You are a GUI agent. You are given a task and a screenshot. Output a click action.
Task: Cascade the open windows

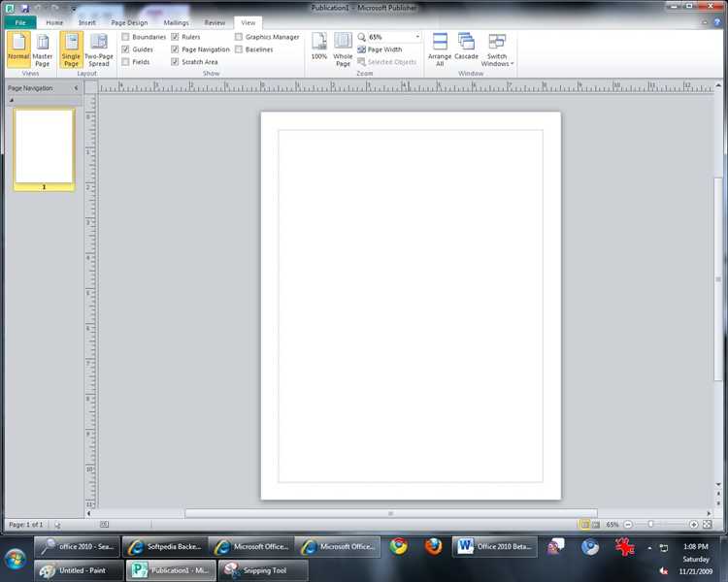(466, 47)
